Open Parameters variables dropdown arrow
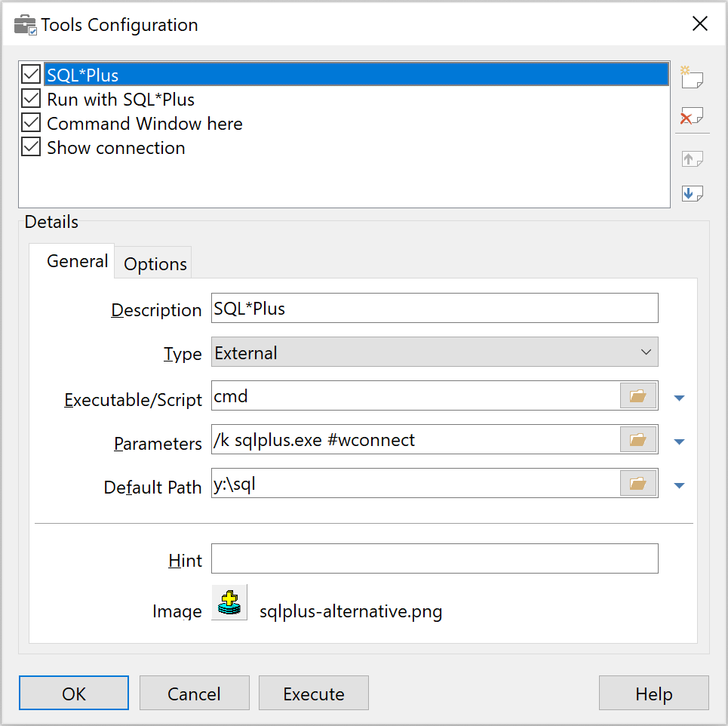728x726 pixels. (x=679, y=441)
